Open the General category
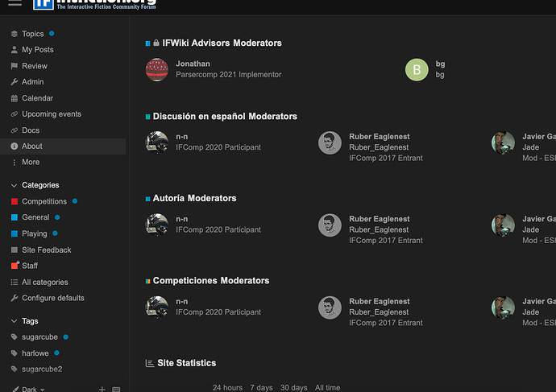Screen dimensions: 556x392 (x=35, y=217)
